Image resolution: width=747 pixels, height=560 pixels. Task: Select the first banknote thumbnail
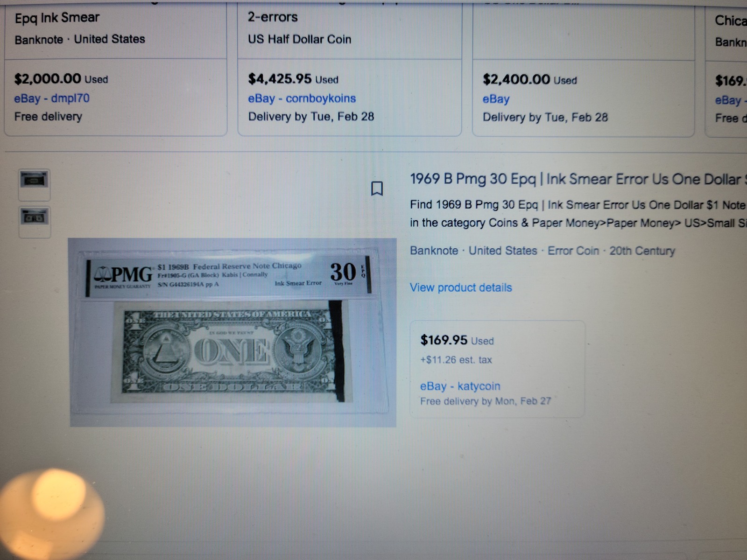[34, 181]
